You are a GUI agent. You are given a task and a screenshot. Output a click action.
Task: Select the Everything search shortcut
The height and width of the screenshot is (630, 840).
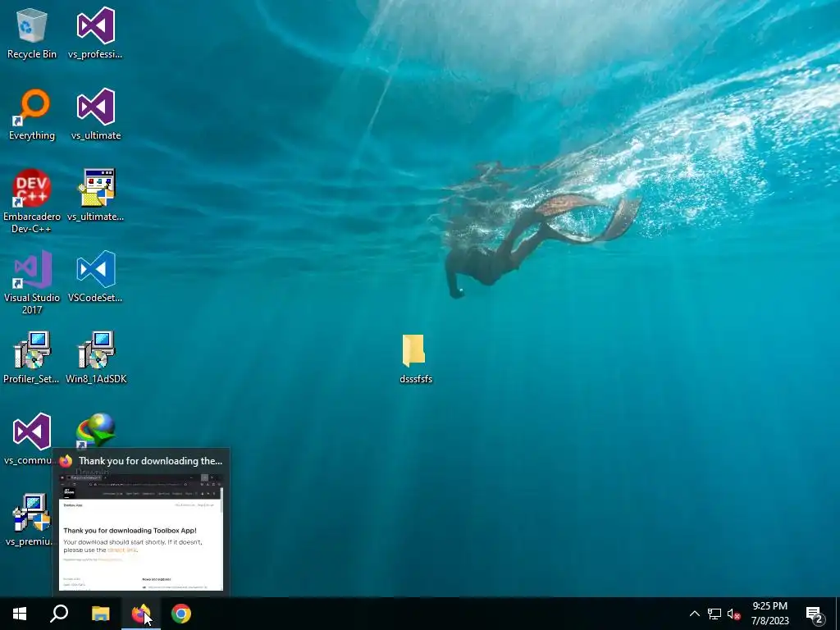pyautogui.click(x=32, y=115)
